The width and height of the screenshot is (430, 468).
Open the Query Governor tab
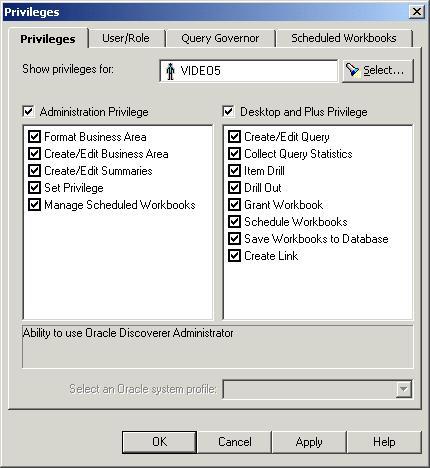coord(220,38)
